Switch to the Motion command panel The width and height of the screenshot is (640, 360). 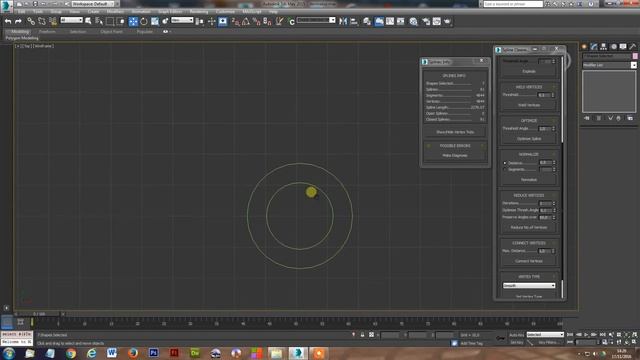pyautogui.click(x=613, y=47)
